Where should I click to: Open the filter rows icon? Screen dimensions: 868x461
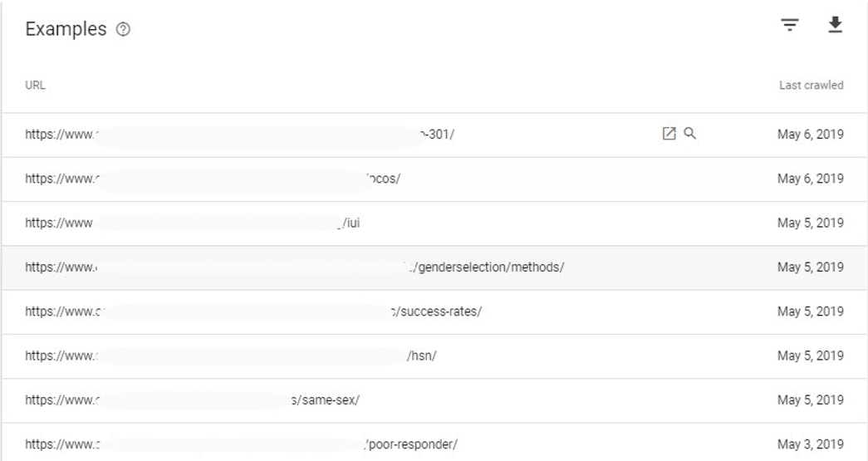[x=789, y=26]
